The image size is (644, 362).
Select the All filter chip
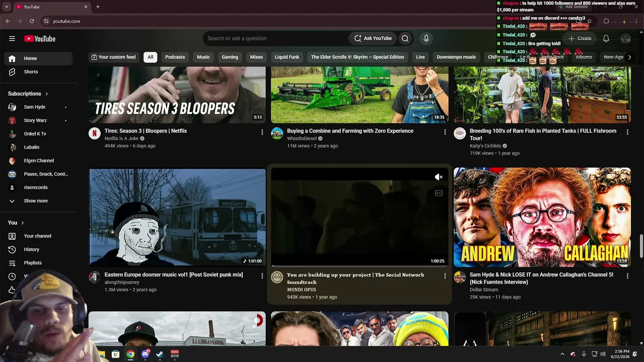[150, 57]
